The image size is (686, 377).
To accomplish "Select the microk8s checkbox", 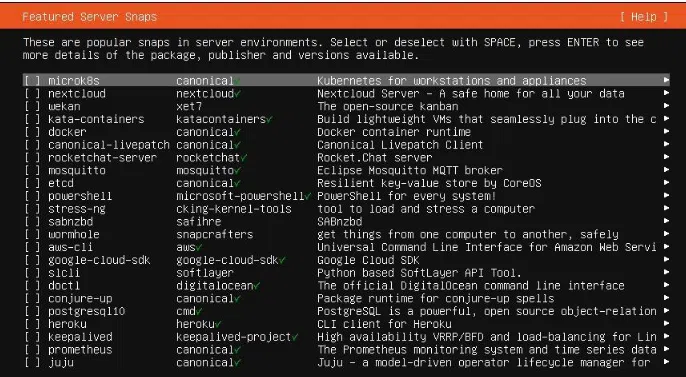I will (32, 81).
